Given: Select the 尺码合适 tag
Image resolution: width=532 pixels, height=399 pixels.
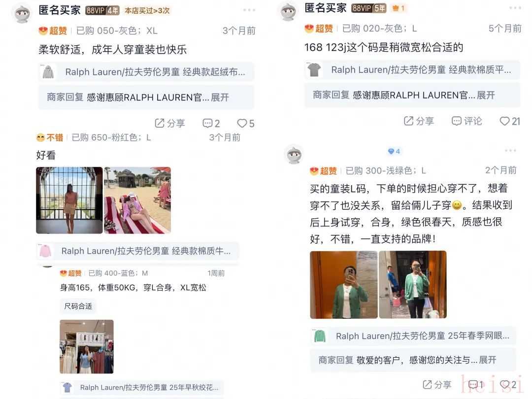Looking at the screenshot, I should click(78, 306).
